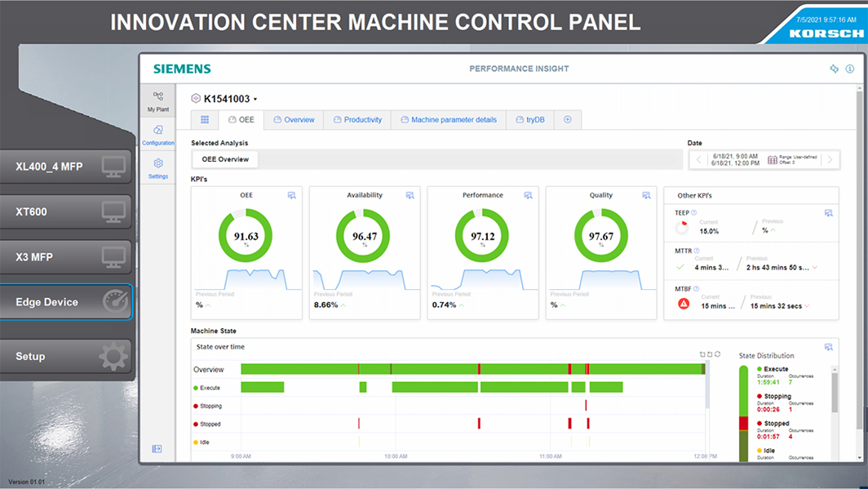Screen dimensions: 868x489
Task: Click Stopped duration 0:01:57 value
Action: click(x=768, y=437)
